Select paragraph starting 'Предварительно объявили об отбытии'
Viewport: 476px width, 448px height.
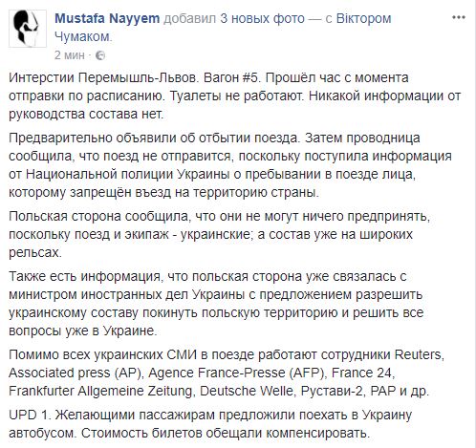230,165
